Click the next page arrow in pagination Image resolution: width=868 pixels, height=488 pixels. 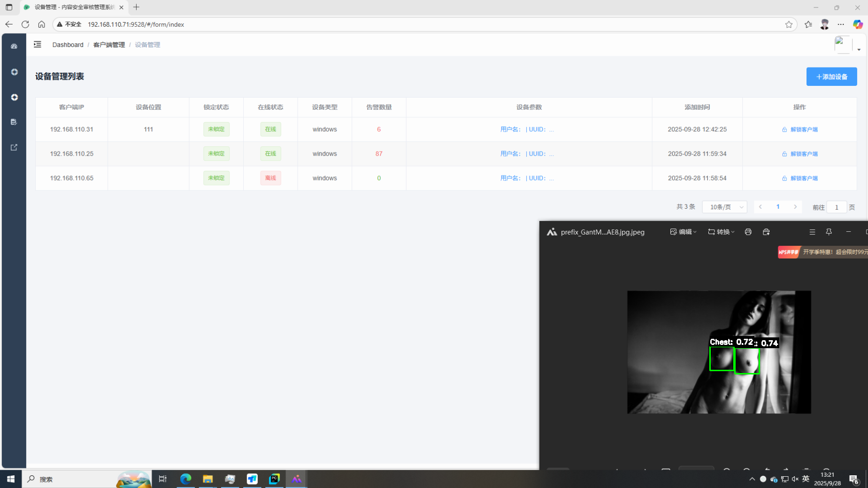[795, 207]
